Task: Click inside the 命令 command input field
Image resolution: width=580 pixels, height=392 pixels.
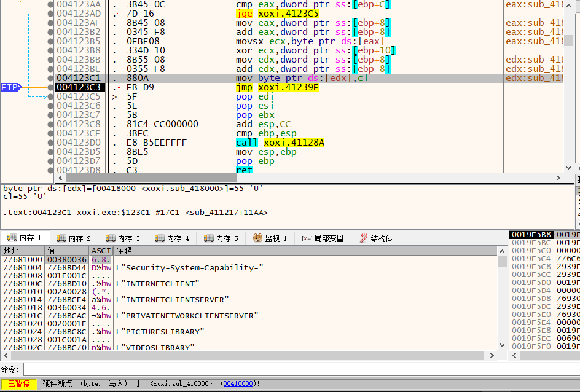Action: [246, 370]
